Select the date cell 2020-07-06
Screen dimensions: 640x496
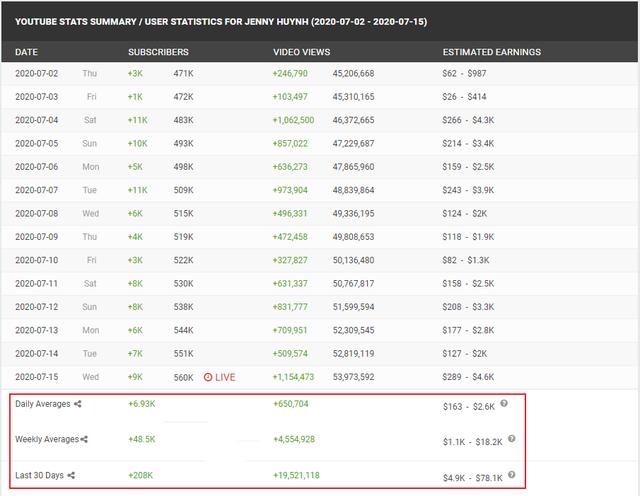coord(37,167)
